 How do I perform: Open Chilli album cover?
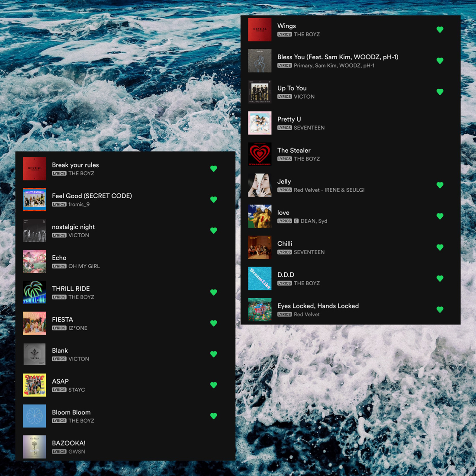pyautogui.click(x=260, y=248)
